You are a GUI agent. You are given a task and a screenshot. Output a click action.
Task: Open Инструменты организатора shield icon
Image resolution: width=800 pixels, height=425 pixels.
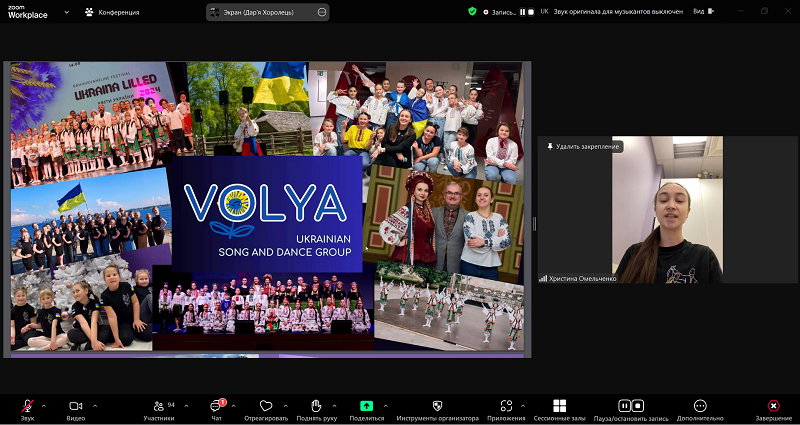point(437,406)
